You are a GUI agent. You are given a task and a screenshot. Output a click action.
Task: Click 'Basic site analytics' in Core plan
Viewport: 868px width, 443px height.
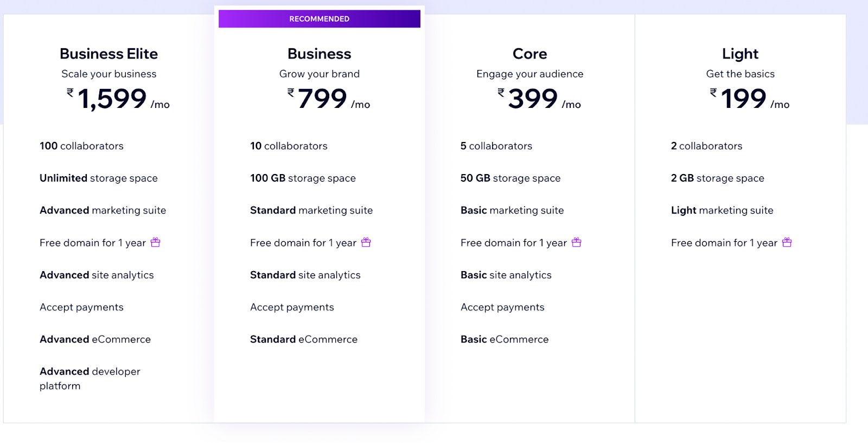(x=506, y=275)
